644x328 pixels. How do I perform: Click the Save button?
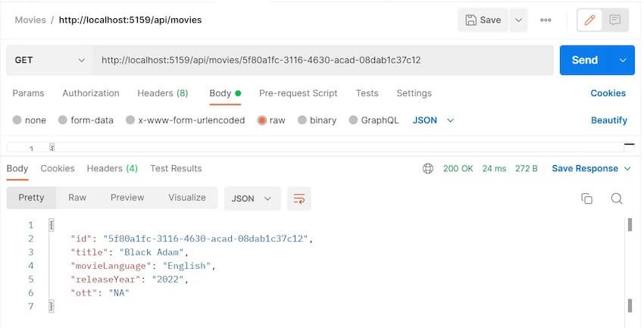[x=483, y=20]
